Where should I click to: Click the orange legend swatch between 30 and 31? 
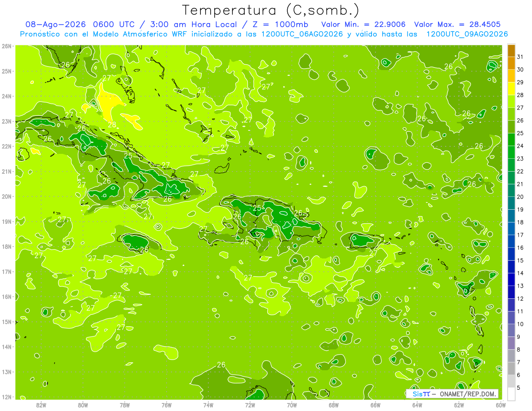point(511,63)
